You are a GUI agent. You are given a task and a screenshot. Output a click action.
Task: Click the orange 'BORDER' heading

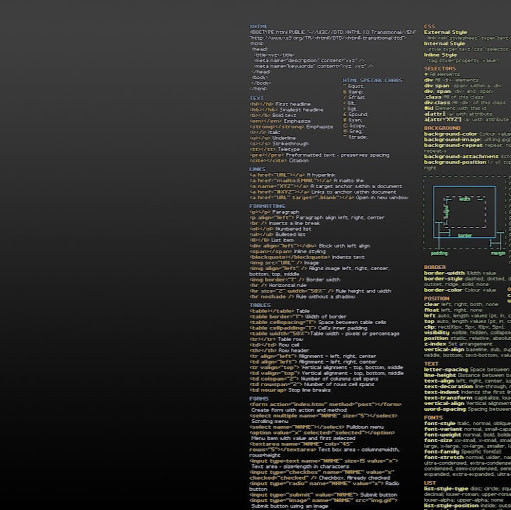(x=435, y=267)
